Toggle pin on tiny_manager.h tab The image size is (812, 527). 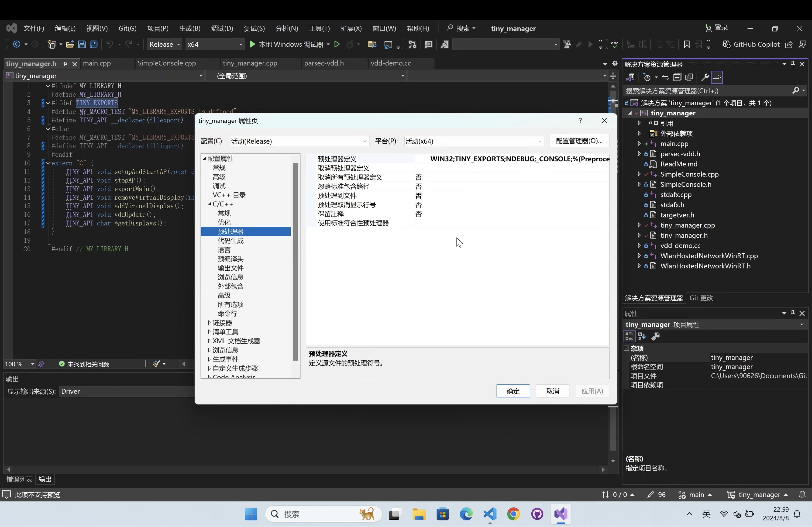click(x=65, y=64)
